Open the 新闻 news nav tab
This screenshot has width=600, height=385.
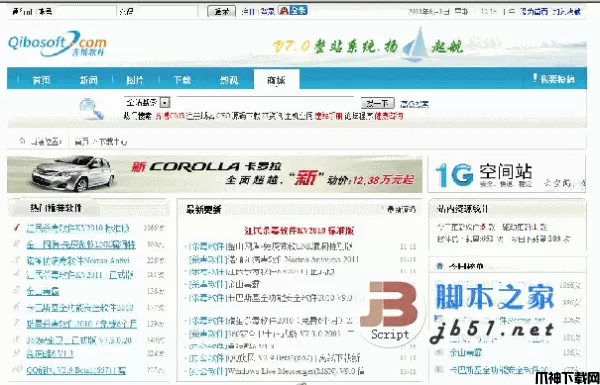(88, 80)
